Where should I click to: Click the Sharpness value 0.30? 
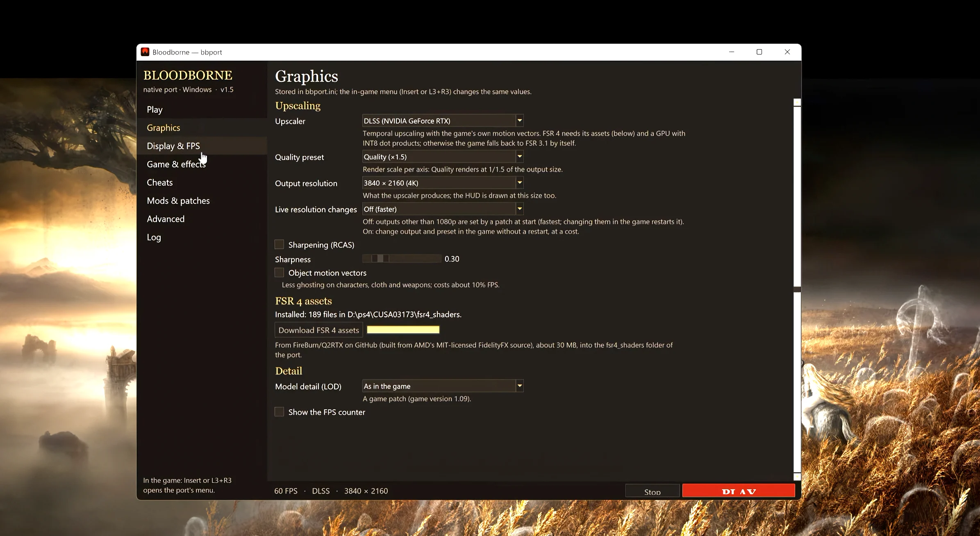452,259
